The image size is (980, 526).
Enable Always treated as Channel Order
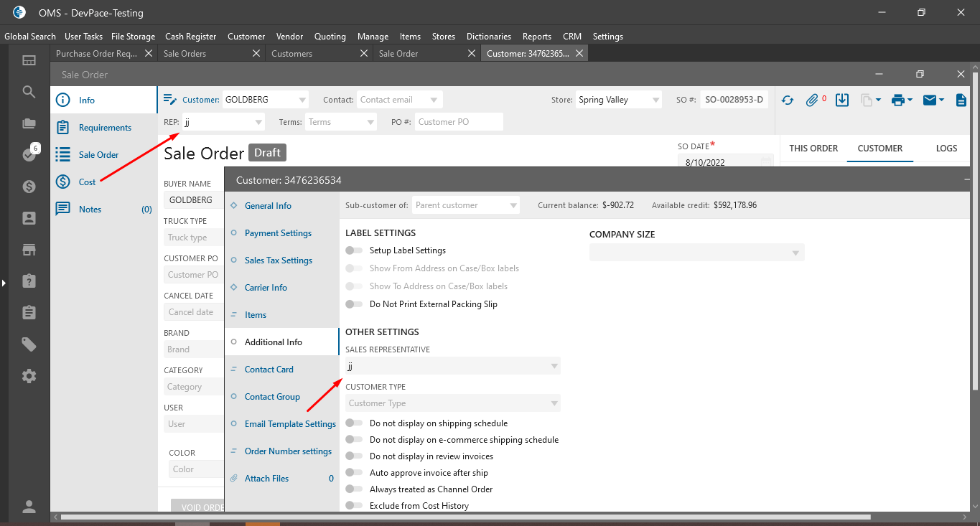click(x=354, y=489)
